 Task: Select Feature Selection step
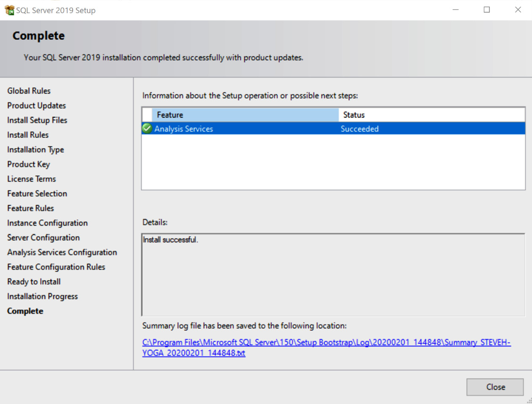point(37,194)
